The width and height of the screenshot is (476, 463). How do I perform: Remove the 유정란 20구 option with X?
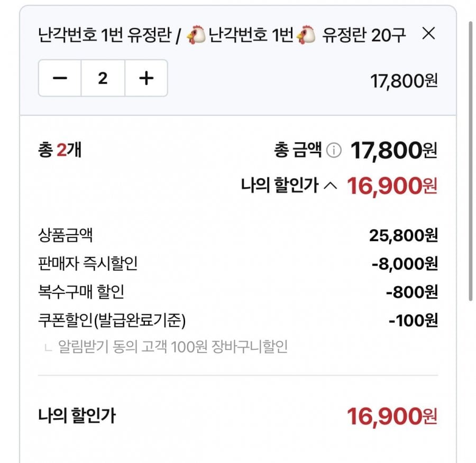pyautogui.click(x=428, y=33)
